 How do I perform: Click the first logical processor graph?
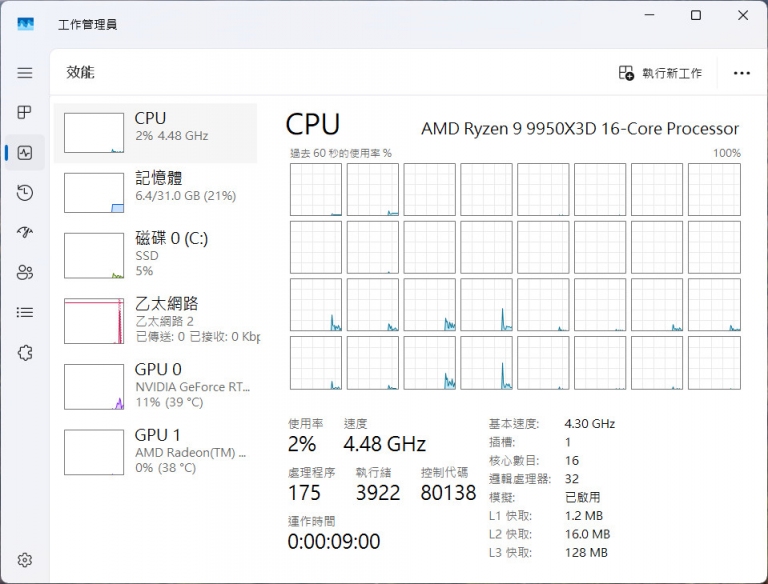tap(315, 189)
